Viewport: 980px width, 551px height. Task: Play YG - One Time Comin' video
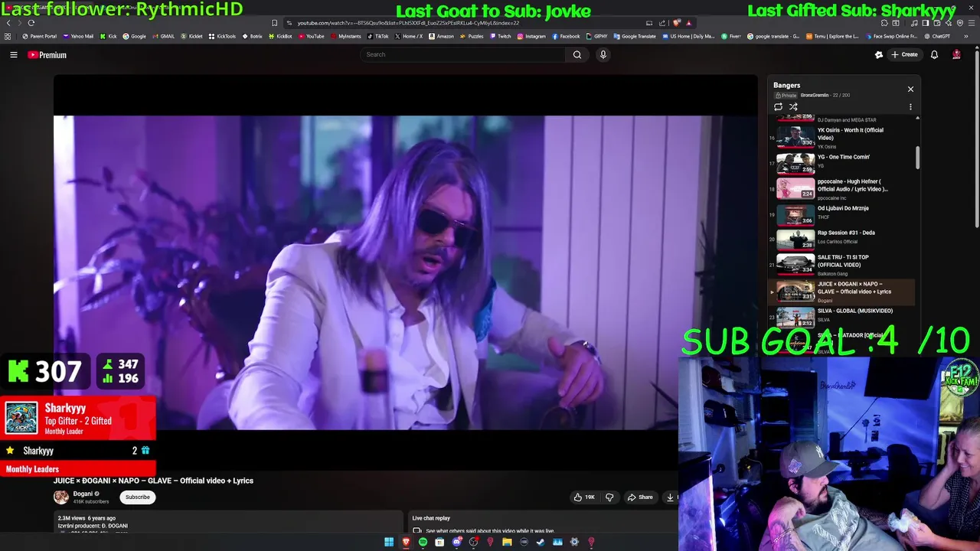click(842, 162)
